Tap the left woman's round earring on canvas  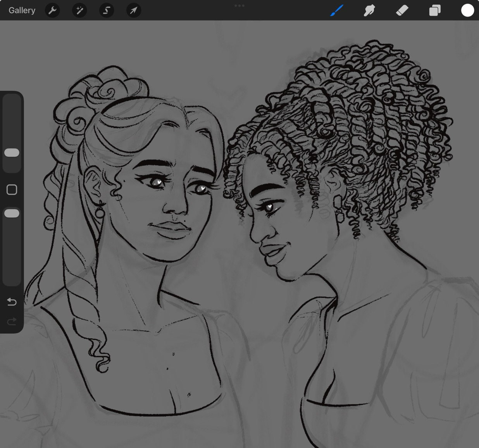[100, 213]
